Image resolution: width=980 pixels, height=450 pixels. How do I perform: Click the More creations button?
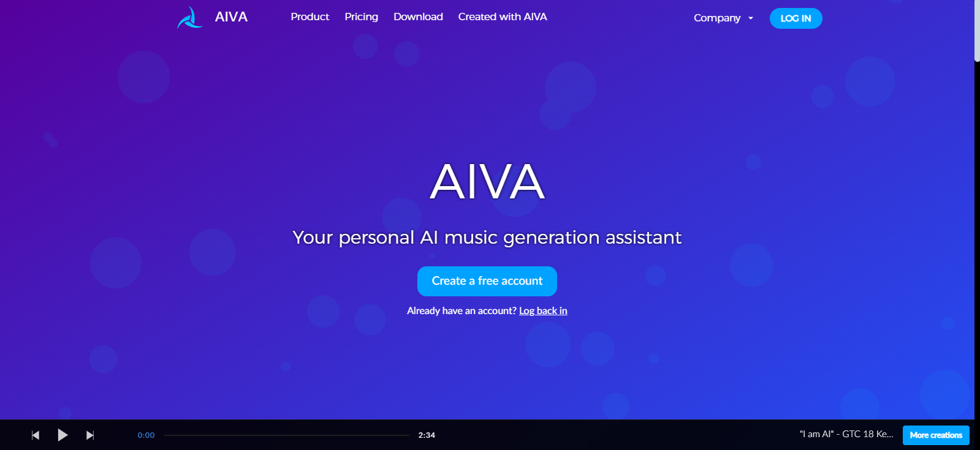[936, 435]
